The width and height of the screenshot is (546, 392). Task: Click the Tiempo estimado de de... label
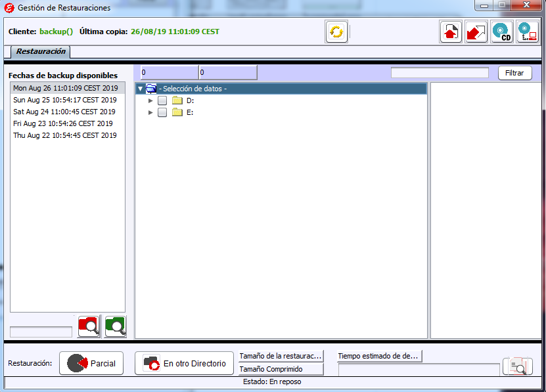click(380, 356)
